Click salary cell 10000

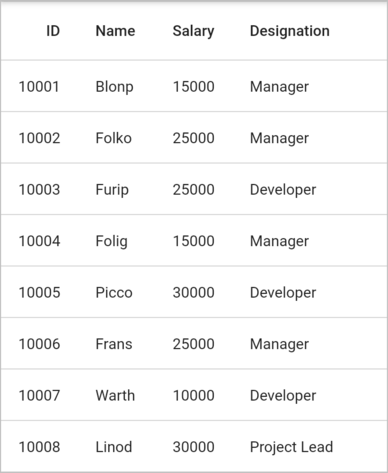pos(193,395)
